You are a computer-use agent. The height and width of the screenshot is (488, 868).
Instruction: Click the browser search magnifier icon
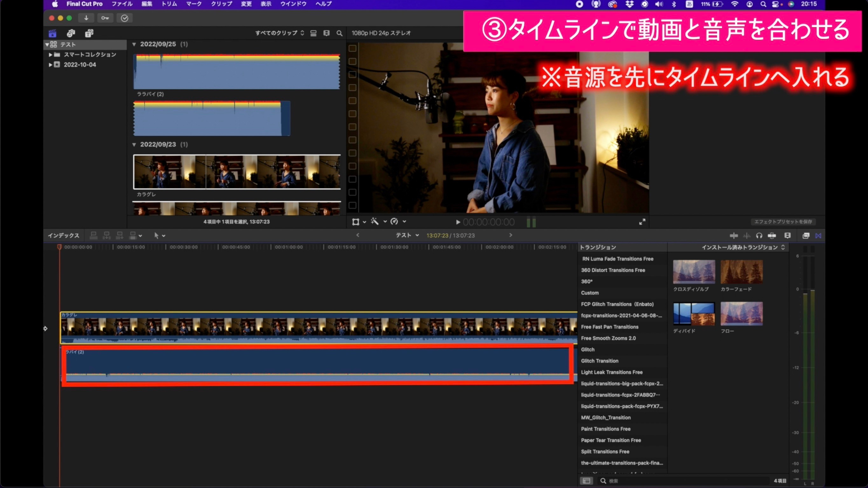pos(339,33)
